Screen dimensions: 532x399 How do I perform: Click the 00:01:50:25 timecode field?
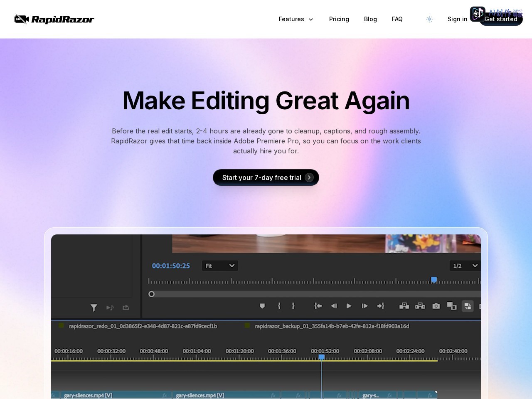[x=171, y=266]
